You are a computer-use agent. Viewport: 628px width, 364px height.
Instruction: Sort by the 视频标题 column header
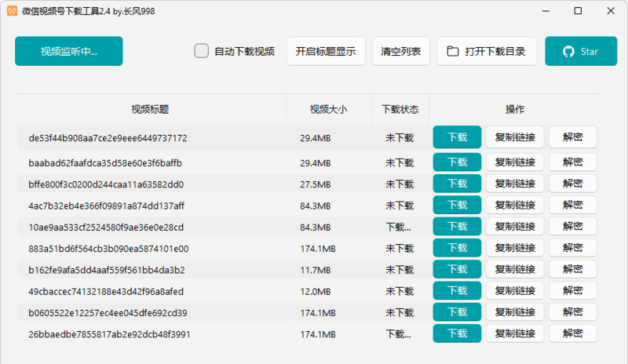[150, 109]
